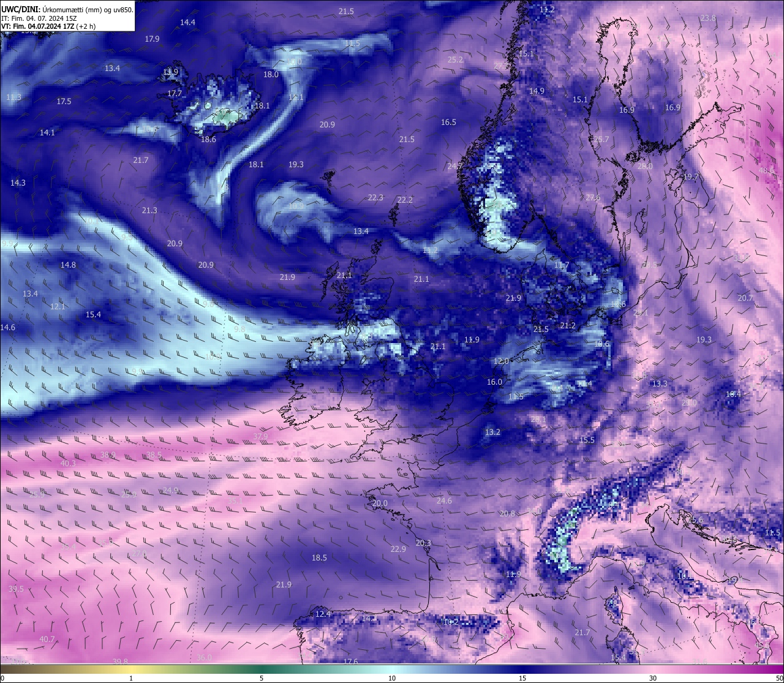Image resolution: width=784 pixels, height=683 pixels.
Task: Click the 17.9 value label
Action: pos(152,39)
